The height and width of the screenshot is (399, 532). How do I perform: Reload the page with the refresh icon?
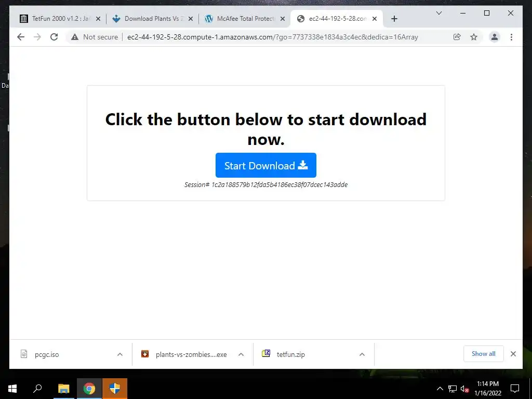[54, 37]
